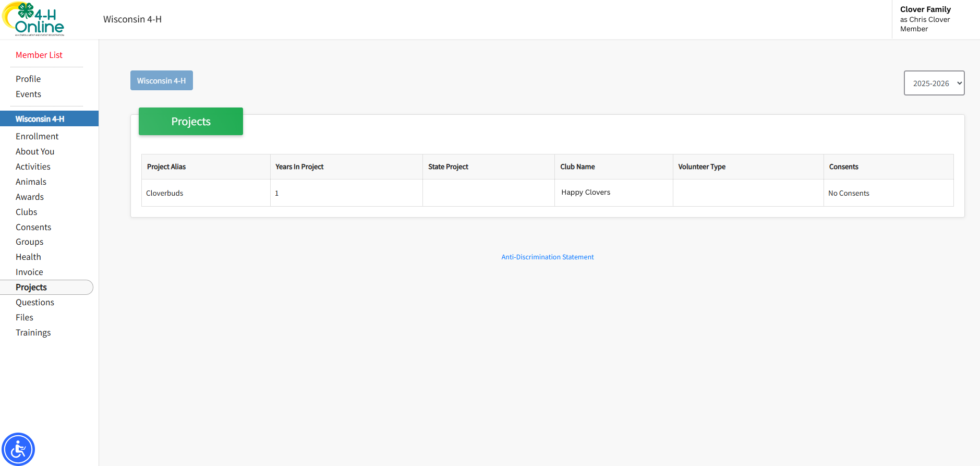
Task: Click the Clover Family account area
Action: [925, 19]
